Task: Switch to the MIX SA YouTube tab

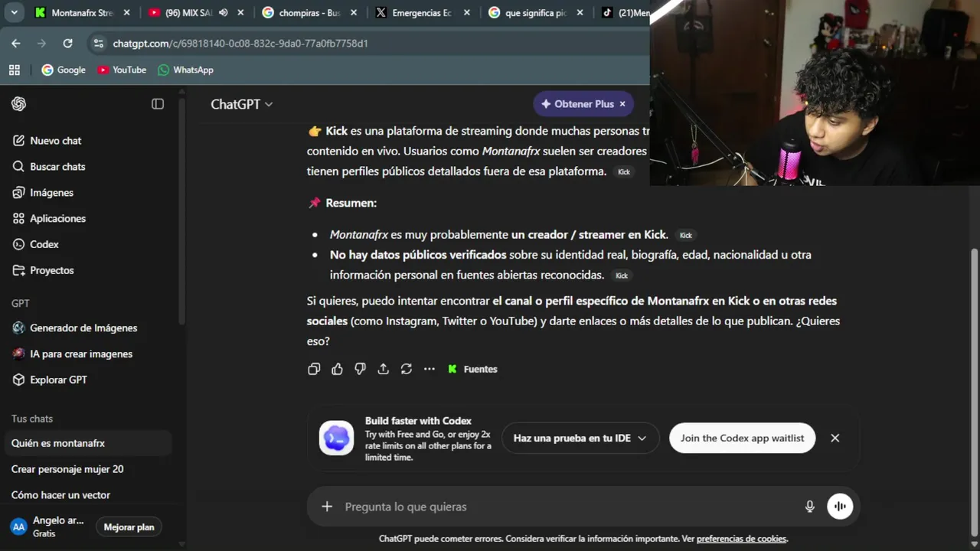Action: click(x=188, y=13)
